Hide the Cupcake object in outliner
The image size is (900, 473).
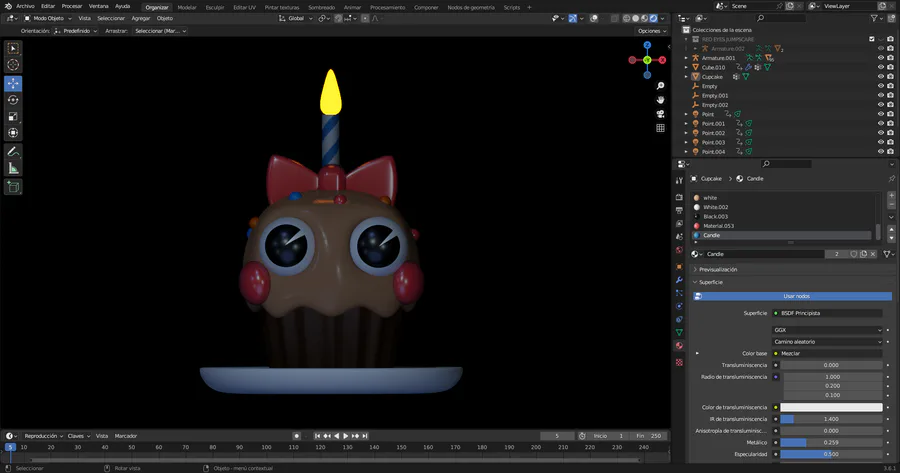(880, 76)
